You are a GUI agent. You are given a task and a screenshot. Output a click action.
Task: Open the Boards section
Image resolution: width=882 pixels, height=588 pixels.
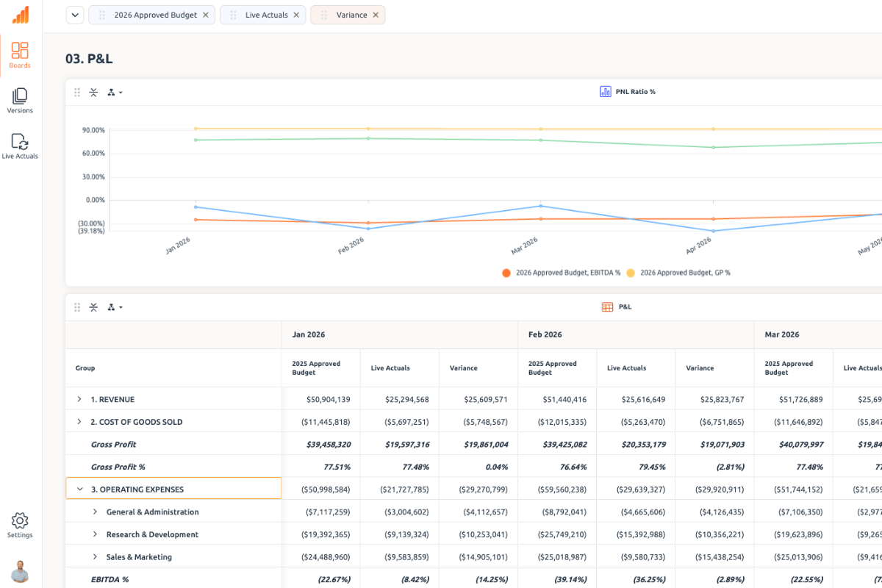click(20, 56)
